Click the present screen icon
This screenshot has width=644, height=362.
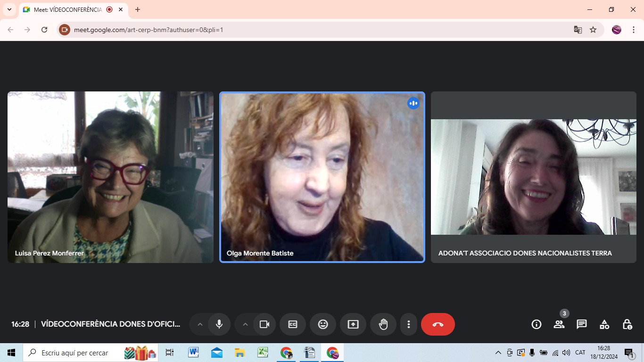(x=353, y=324)
